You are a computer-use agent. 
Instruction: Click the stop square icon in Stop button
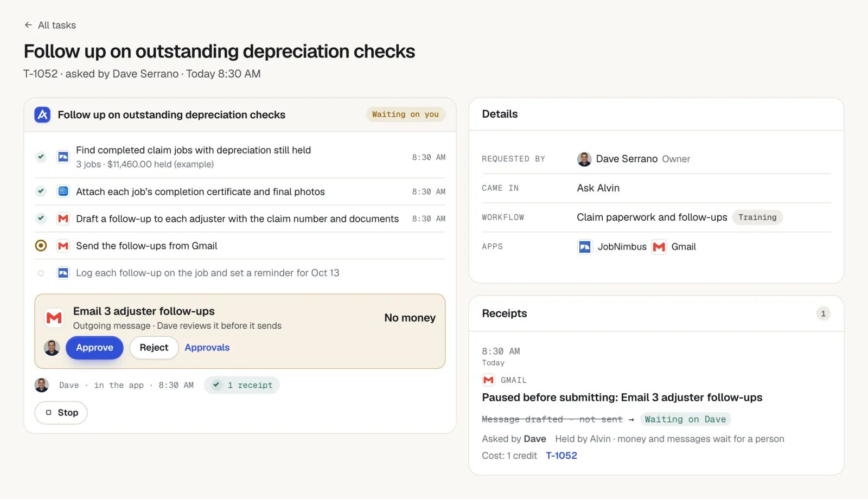click(49, 413)
